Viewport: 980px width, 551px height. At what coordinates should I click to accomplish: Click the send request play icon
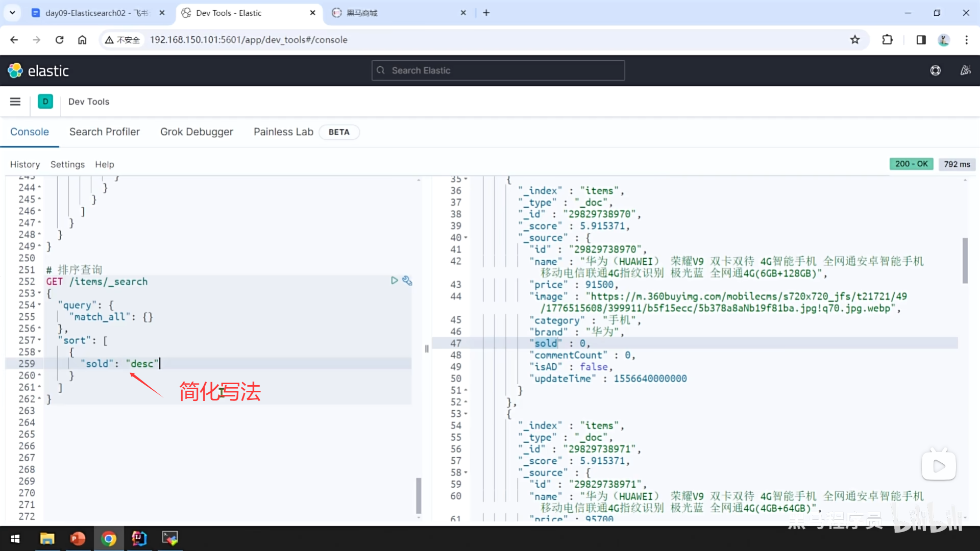pyautogui.click(x=394, y=281)
